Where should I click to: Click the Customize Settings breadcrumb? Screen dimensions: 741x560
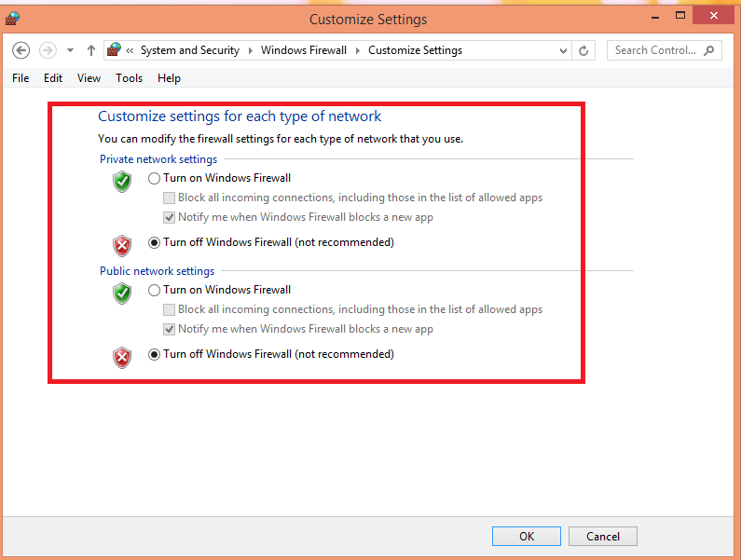(x=415, y=50)
